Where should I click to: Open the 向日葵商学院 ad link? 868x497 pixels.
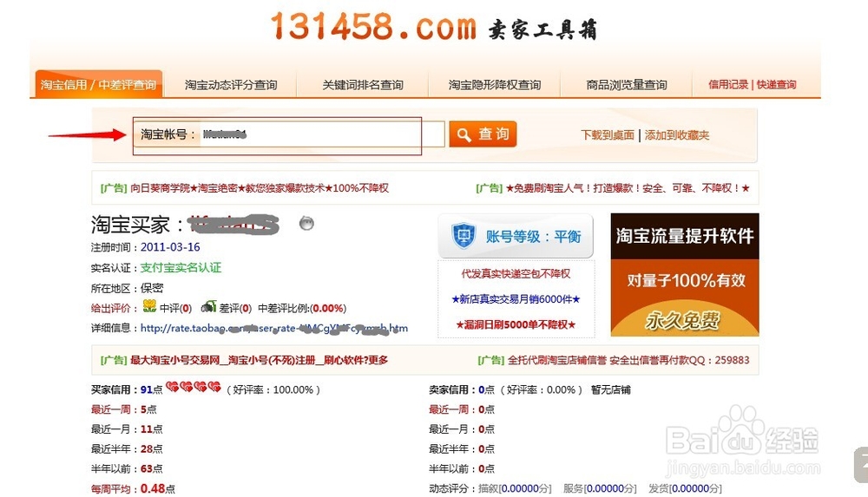(x=260, y=188)
